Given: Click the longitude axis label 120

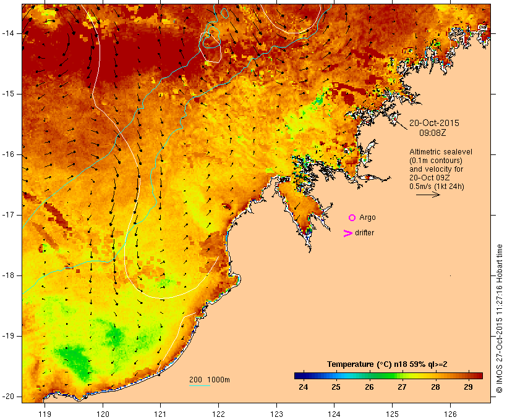Looking at the screenshot, I should [103, 414].
